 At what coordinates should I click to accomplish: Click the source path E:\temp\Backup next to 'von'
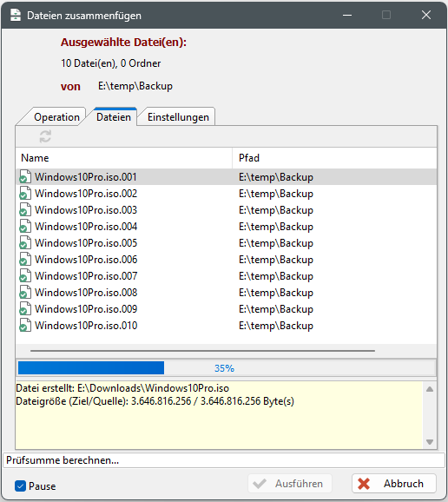coord(135,86)
